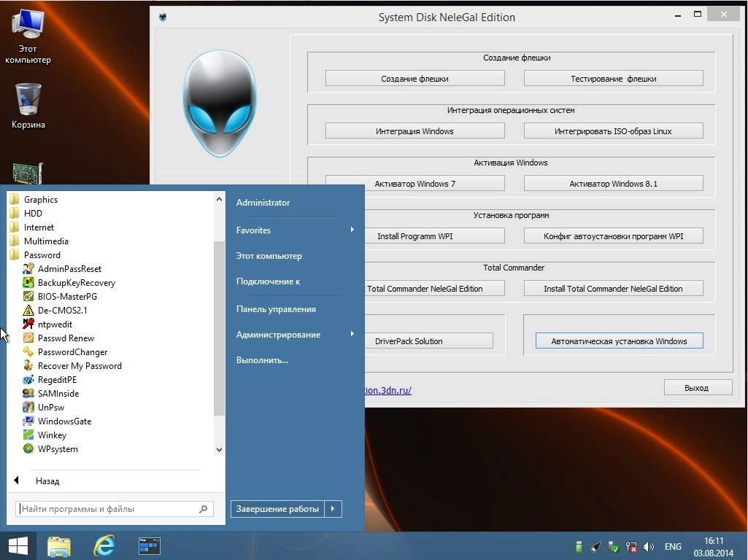This screenshot has height=560, width=748.
Task: Click the Создание флешки button
Action: [x=415, y=79]
